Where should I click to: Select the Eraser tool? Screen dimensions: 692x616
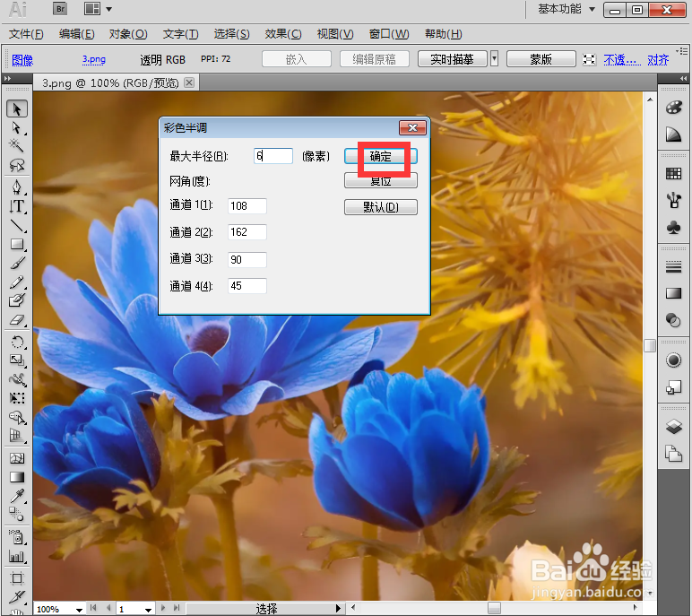click(x=17, y=320)
